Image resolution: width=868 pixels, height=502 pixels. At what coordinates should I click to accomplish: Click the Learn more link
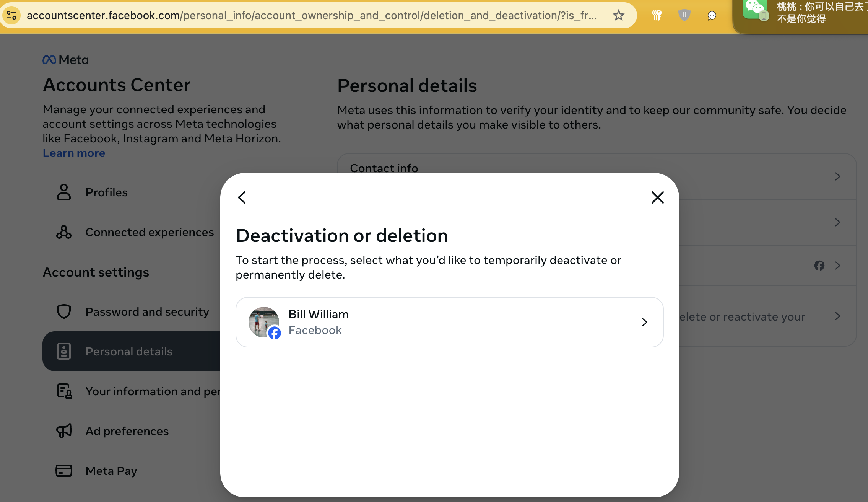(x=74, y=153)
